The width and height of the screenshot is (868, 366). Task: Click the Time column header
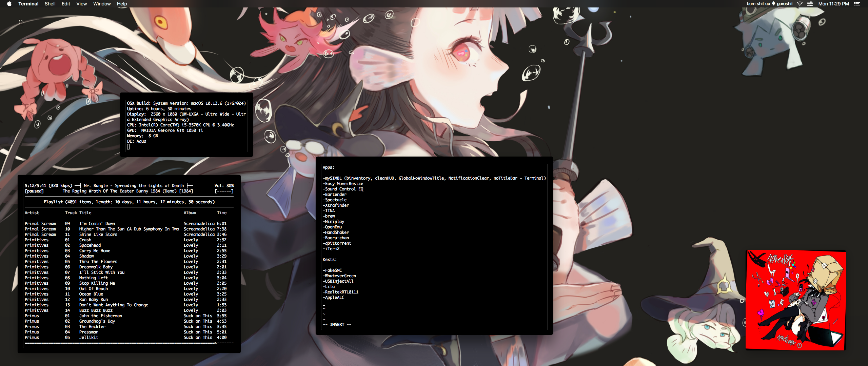(x=222, y=213)
